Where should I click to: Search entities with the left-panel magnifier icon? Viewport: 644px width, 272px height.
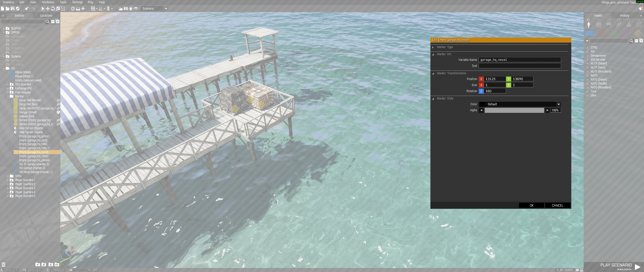click(x=48, y=22)
